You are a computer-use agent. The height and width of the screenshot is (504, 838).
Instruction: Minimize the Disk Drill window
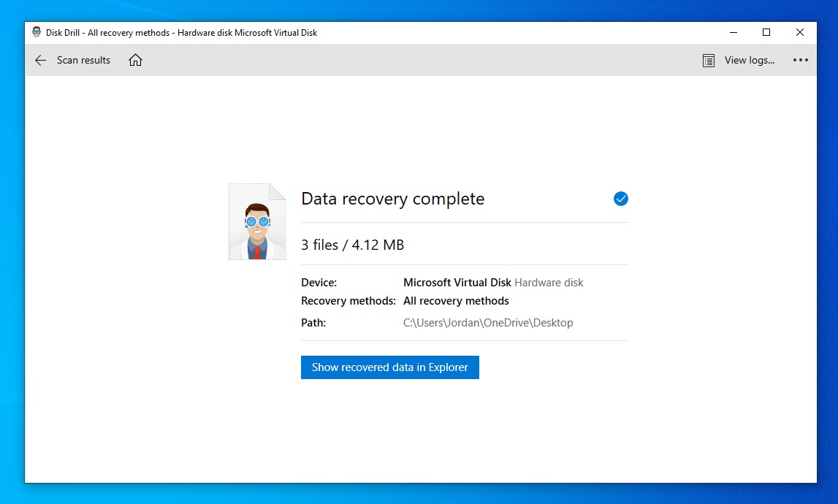pyautogui.click(x=734, y=33)
